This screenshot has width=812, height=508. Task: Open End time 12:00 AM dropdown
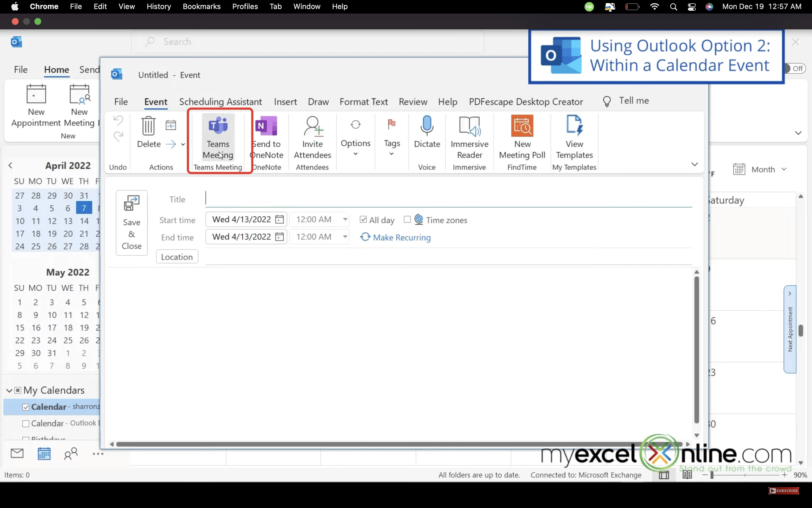pos(345,237)
